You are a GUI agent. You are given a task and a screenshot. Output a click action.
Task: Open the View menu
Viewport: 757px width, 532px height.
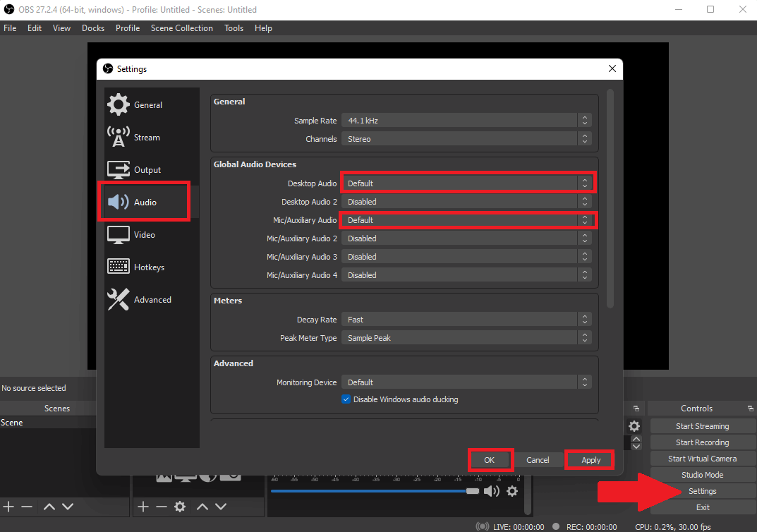(x=61, y=28)
